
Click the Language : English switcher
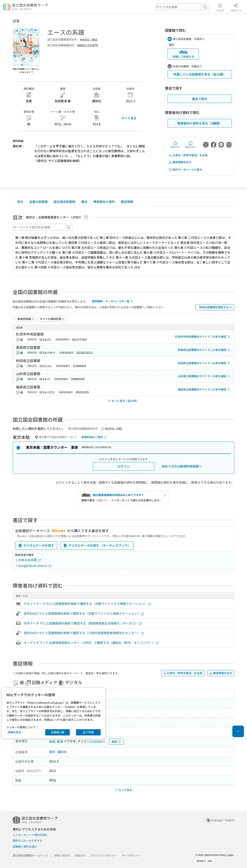click(220, 820)
